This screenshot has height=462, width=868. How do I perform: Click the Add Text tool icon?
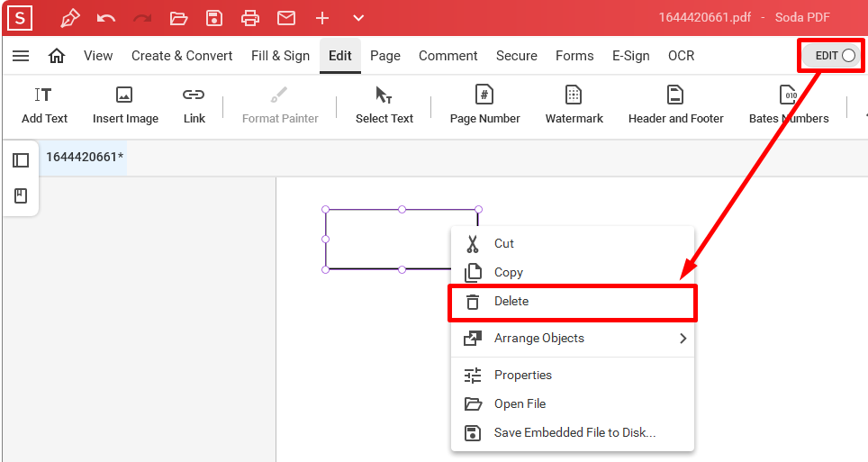point(43,95)
